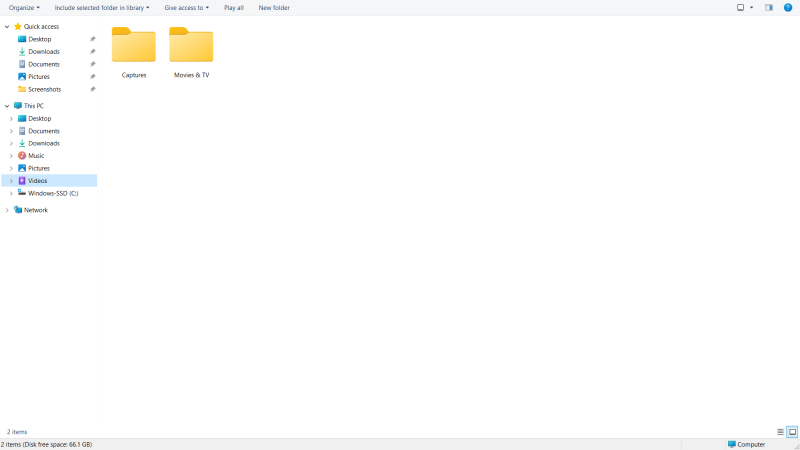Viewport: 800px width, 450px height.
Task: Select Videos label in navigation pane
Action: tap(38, 181)
